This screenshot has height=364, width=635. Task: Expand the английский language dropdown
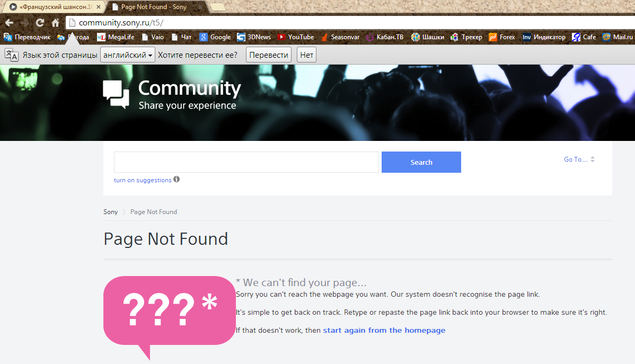[128, 55]
